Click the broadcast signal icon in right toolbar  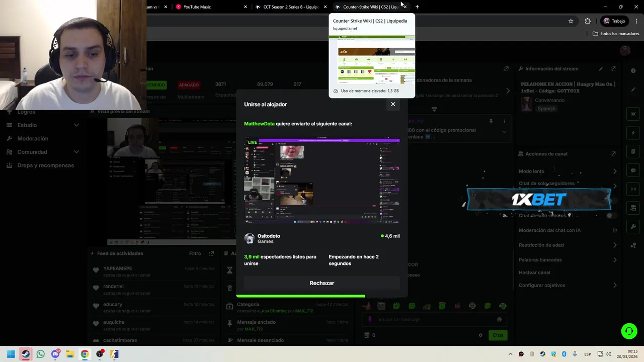tap(633, 189)
